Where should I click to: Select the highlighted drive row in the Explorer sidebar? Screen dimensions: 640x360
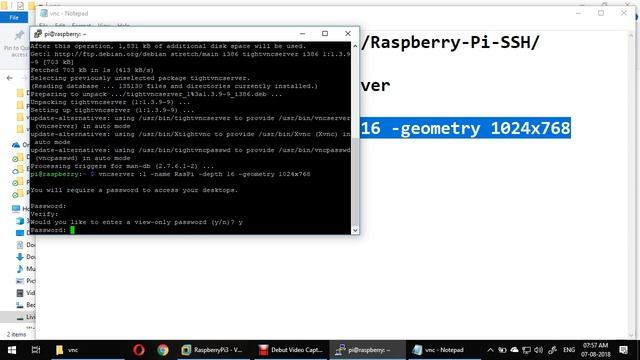(18, 317)
